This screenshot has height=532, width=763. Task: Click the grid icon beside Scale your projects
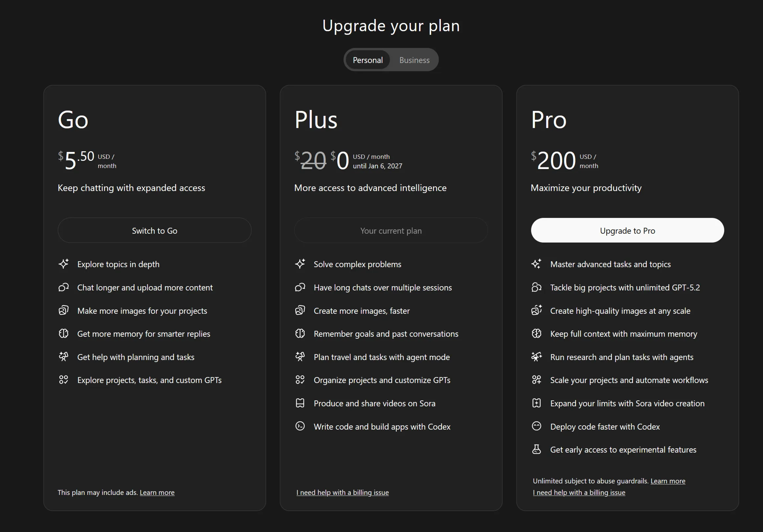[536, 380]
